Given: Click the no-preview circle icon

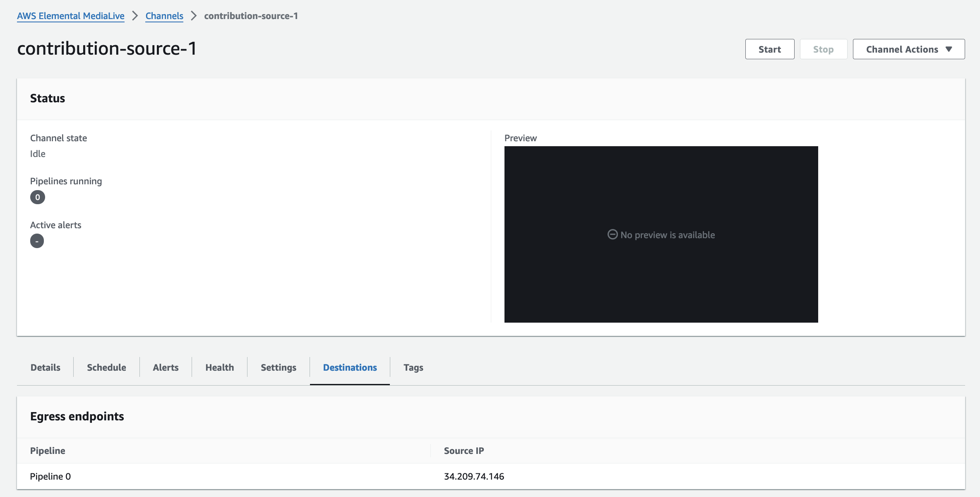Looking at the screenshot, I should [x=612, y=234].
